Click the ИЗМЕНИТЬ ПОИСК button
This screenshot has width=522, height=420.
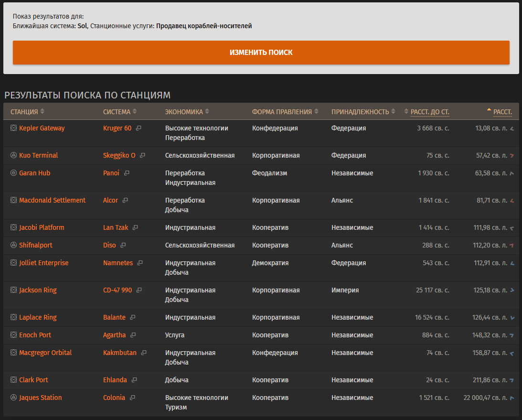click(261, 53)
